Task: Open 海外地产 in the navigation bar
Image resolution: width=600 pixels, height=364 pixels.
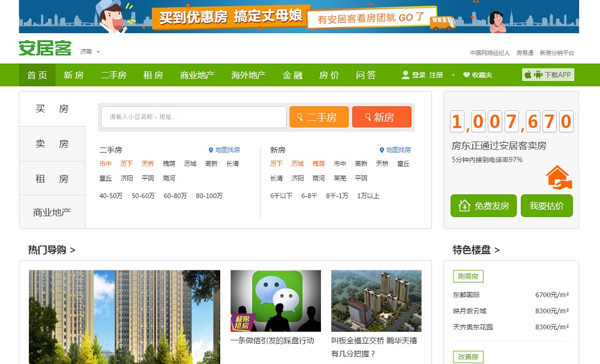Action: click(x=248, y=75)
